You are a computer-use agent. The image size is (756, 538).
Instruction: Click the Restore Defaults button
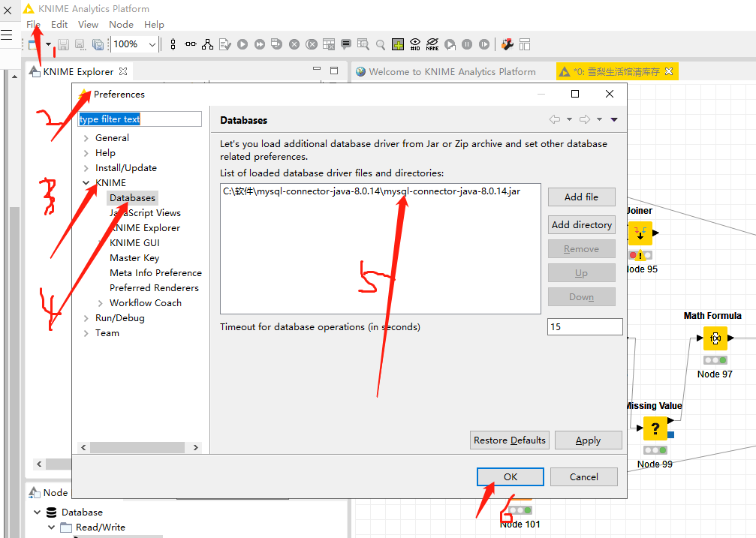coord(510,440)
